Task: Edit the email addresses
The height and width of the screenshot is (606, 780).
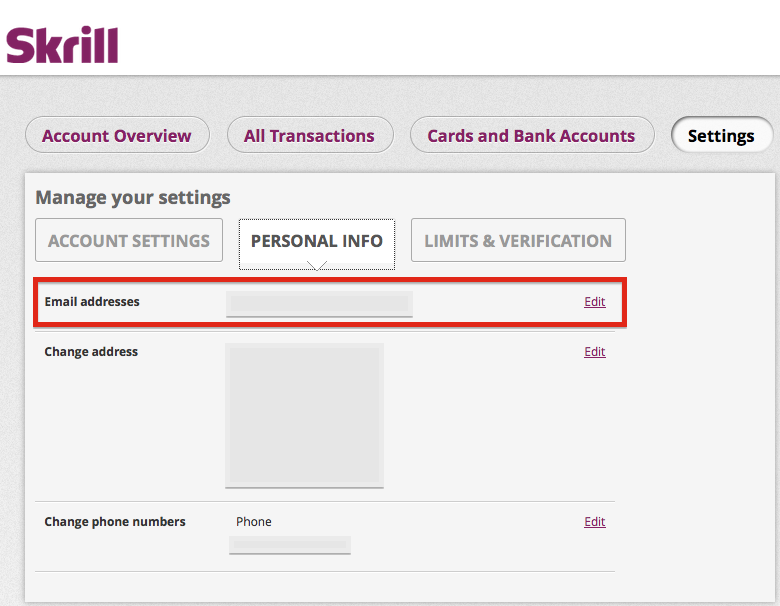Action: pyautogui.click(x=594, y=302)
